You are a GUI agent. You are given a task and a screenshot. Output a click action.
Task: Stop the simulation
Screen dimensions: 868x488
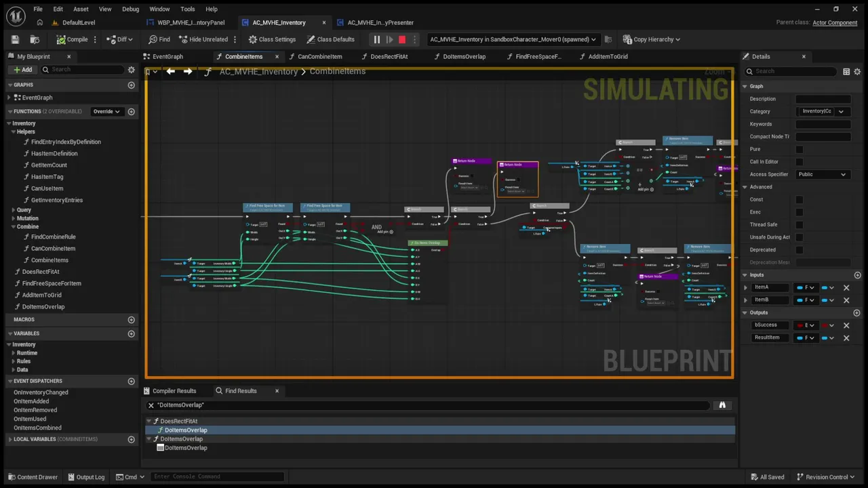(402, 39)
